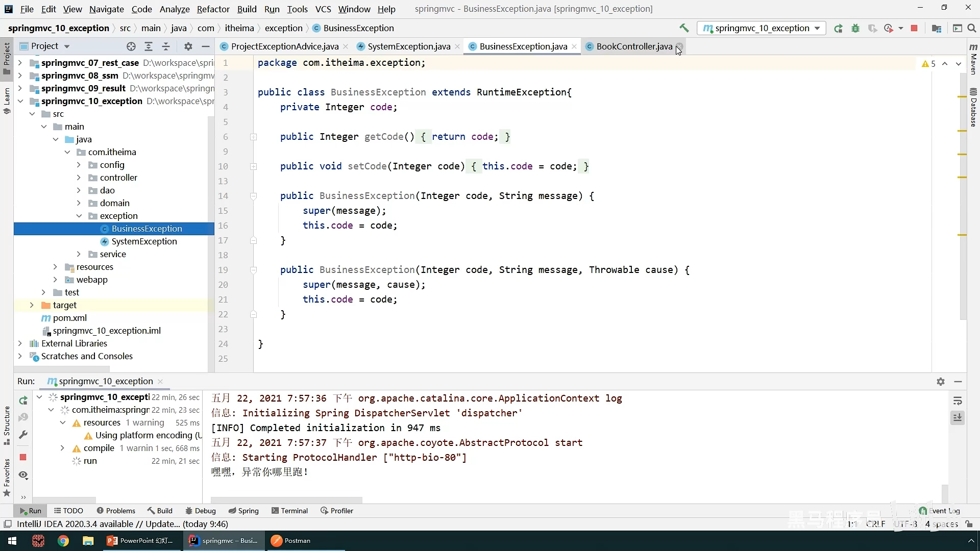Click the Search Everywhere magnifier icon

[972, 29]
